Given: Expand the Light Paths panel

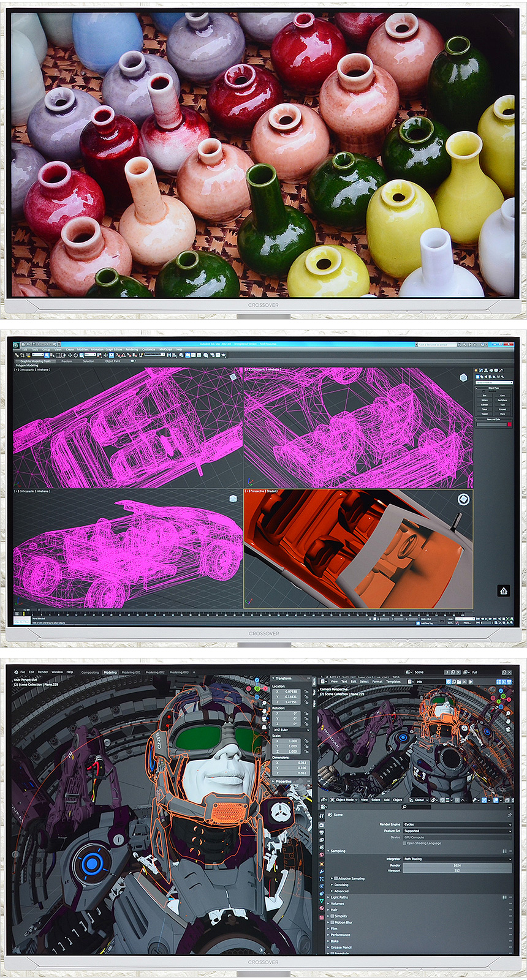Looking at the screenshot, I should pyautogui.click(x=339, y=897).
